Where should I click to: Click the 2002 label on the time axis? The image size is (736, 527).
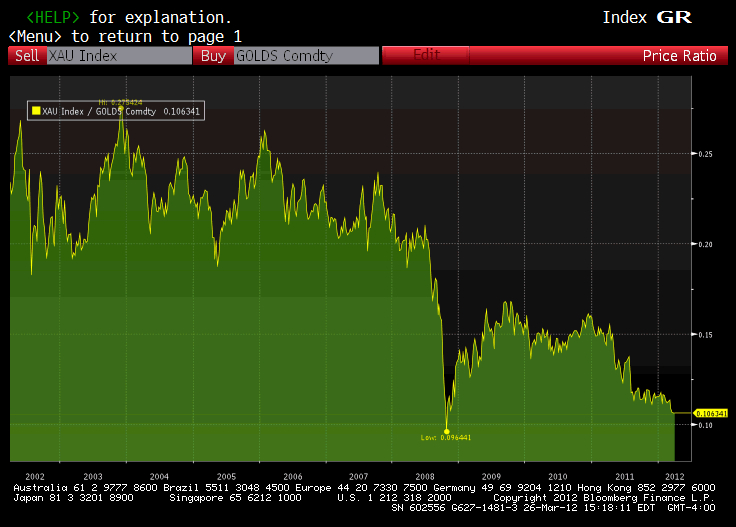pos(34,476)
